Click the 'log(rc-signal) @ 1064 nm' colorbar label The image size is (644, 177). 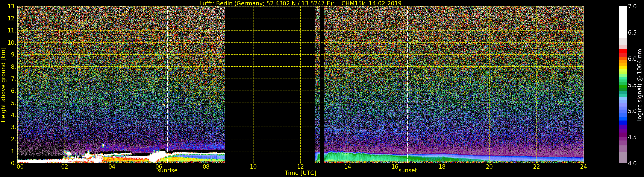[639, 85]
